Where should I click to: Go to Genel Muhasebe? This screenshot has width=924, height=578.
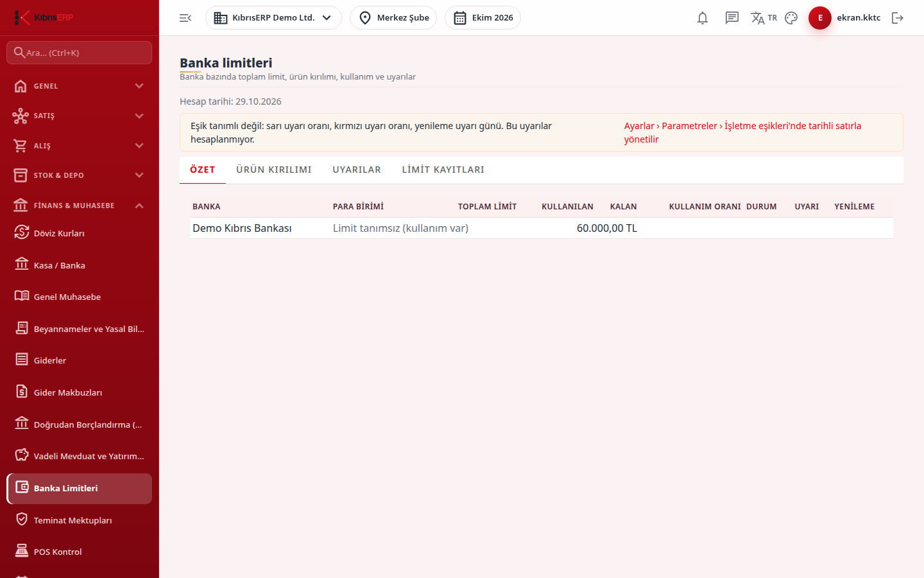click(80, 297)
